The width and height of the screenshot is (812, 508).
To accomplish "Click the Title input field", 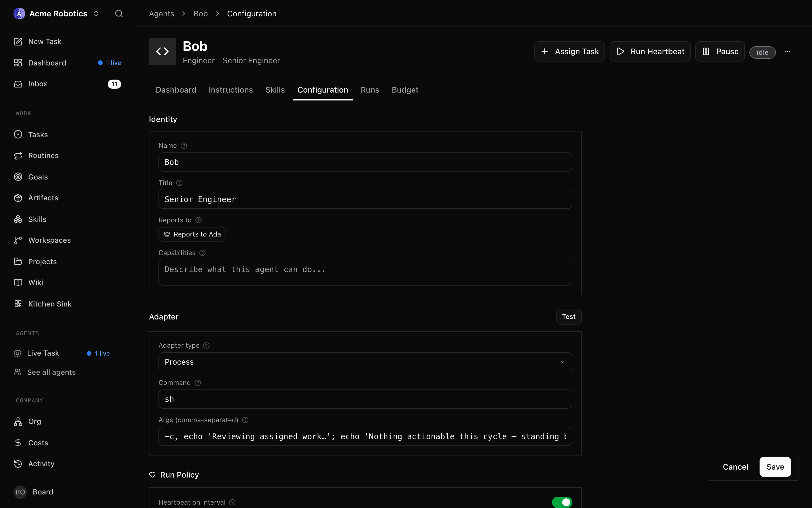I will [x=365, y=199].
